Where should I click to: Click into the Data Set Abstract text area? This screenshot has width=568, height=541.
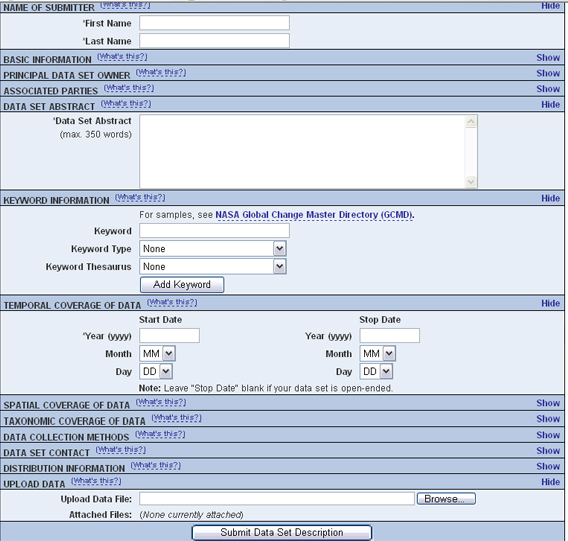click(x=302, y=151)
